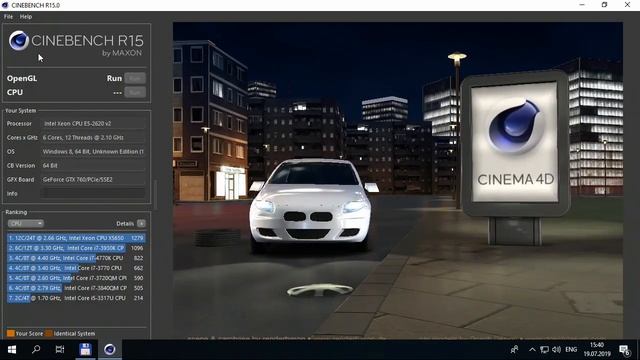Click the Identical System legend swatch
The image size is (640, 360).
coord(49,333)
